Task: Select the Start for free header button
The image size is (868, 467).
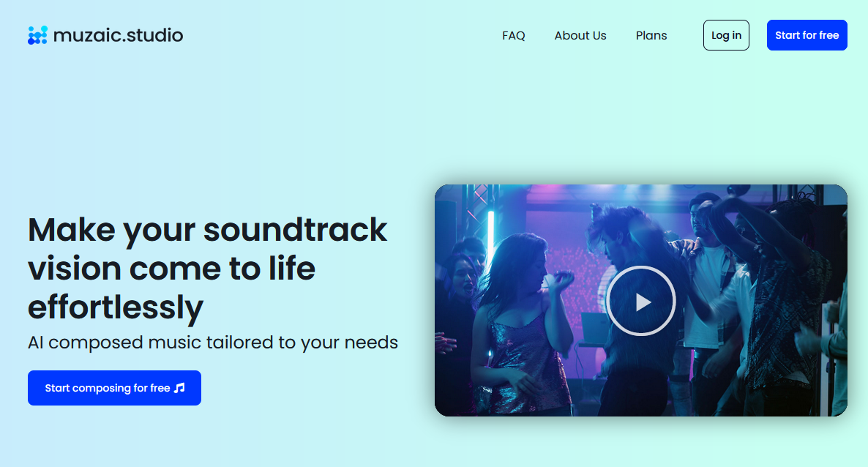Action: click(807, 35)
